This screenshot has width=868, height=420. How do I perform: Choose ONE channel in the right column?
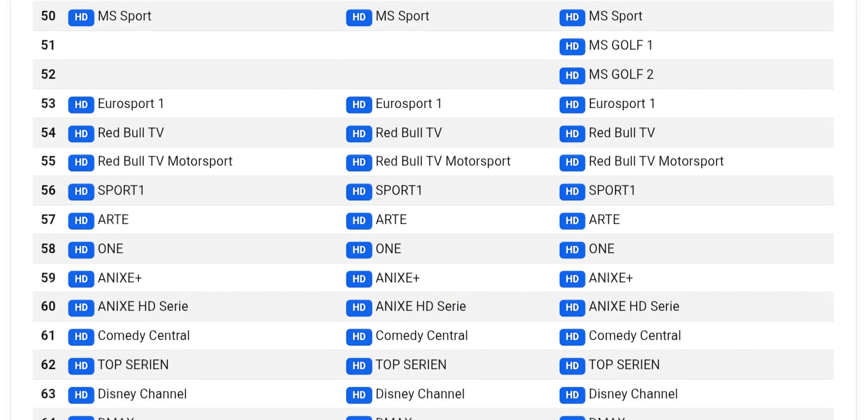(x=601, y=249)
